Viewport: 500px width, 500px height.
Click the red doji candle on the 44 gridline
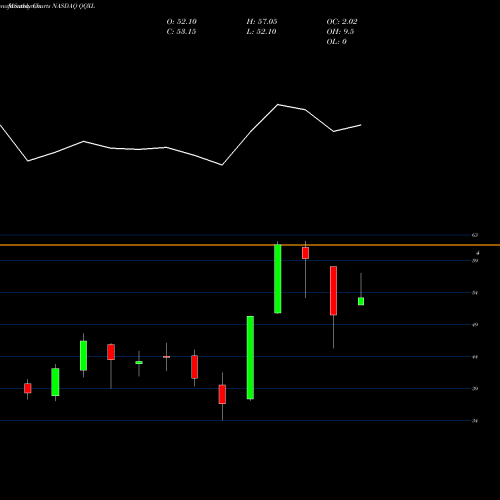pos(166,357)
